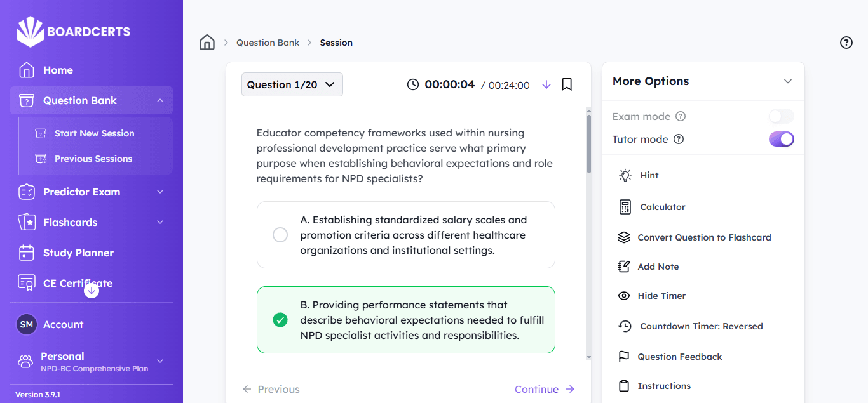Disable the Tutor mode switch

point(781,139)
